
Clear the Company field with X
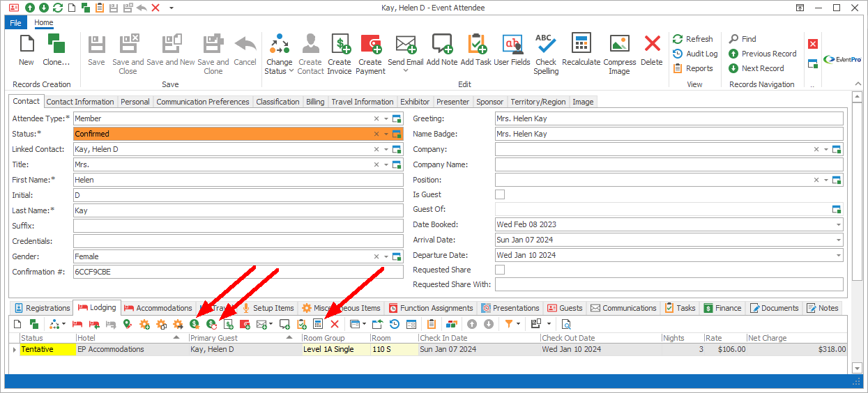point(816,149)
